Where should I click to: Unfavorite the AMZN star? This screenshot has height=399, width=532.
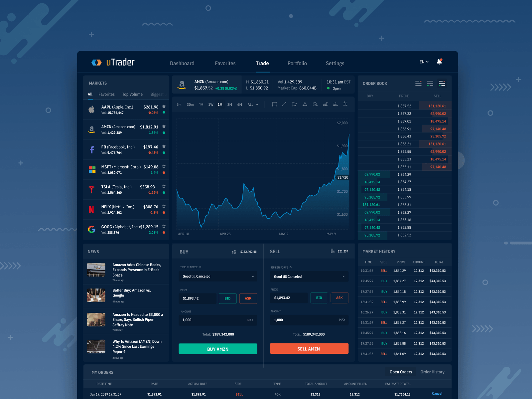(x=164, y=126)
